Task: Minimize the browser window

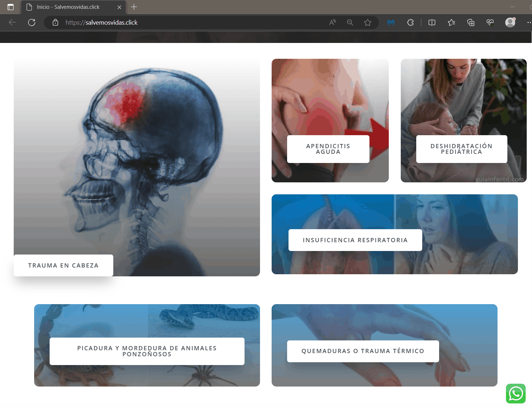Action: (x=512, y=7)
